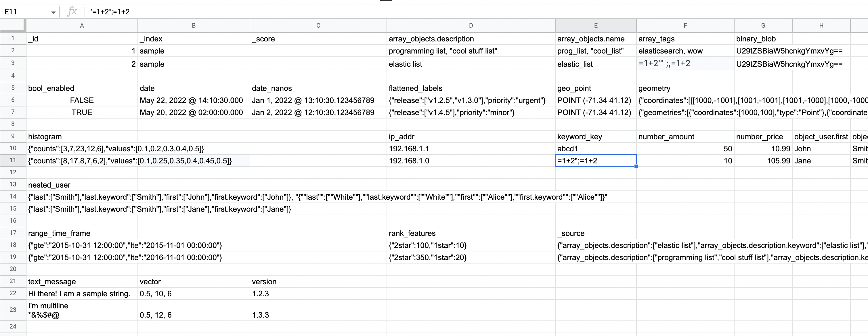Viewport: 868px width, 336px height.
Task: Select column A header
Action: coord(82,26)
